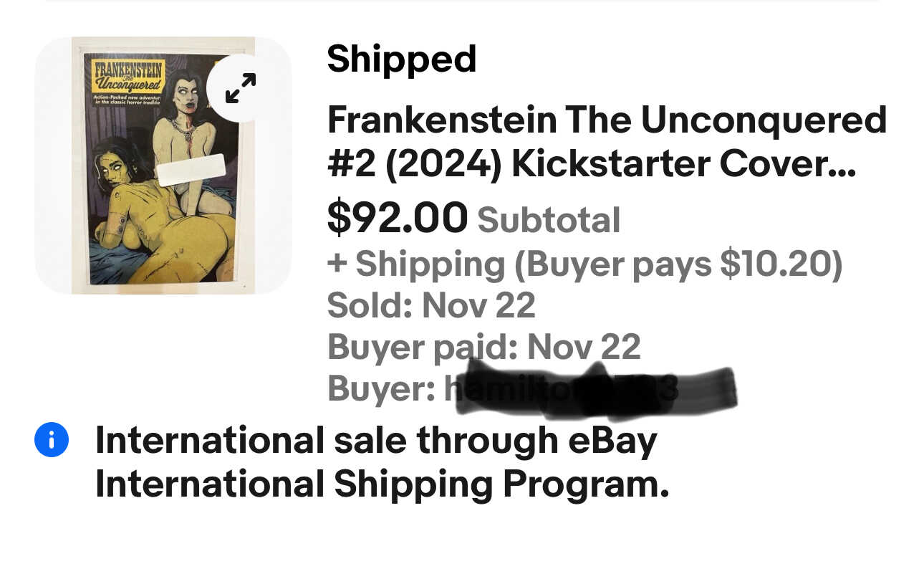Click the International Shipping Program text

(x=382, y=484)
